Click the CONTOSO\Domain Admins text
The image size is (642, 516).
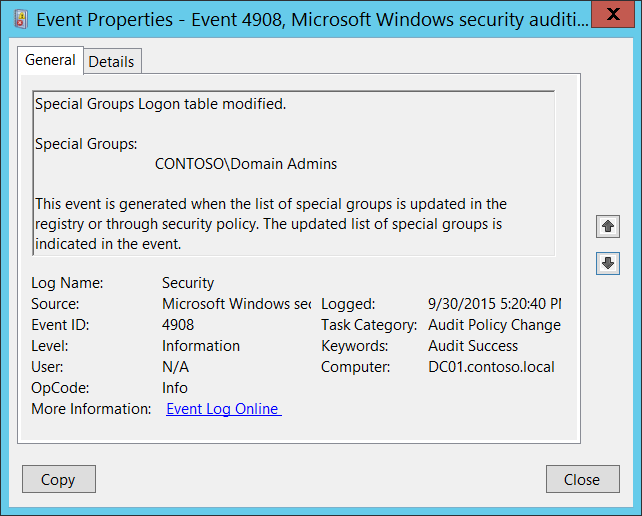click(x=246, y=164)
